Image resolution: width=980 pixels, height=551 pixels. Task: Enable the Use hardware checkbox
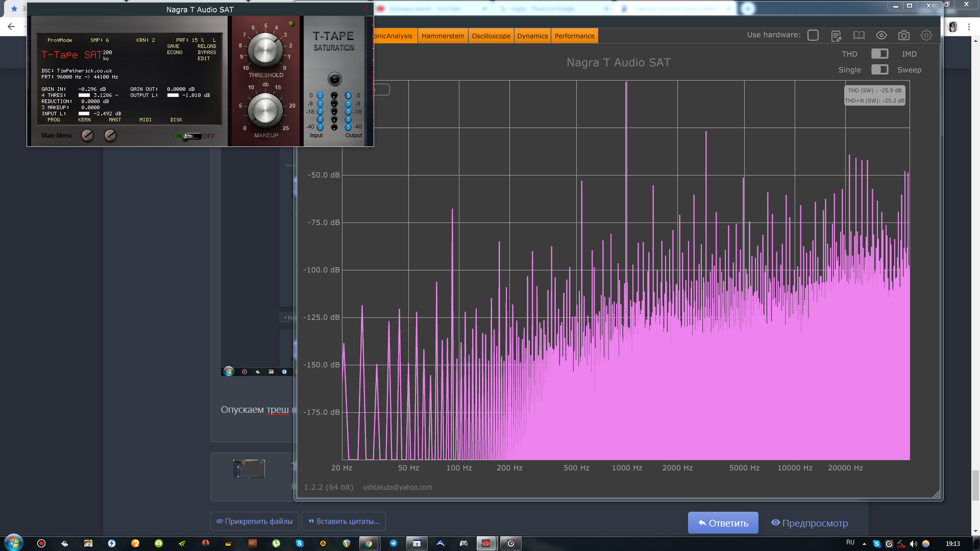813,35
